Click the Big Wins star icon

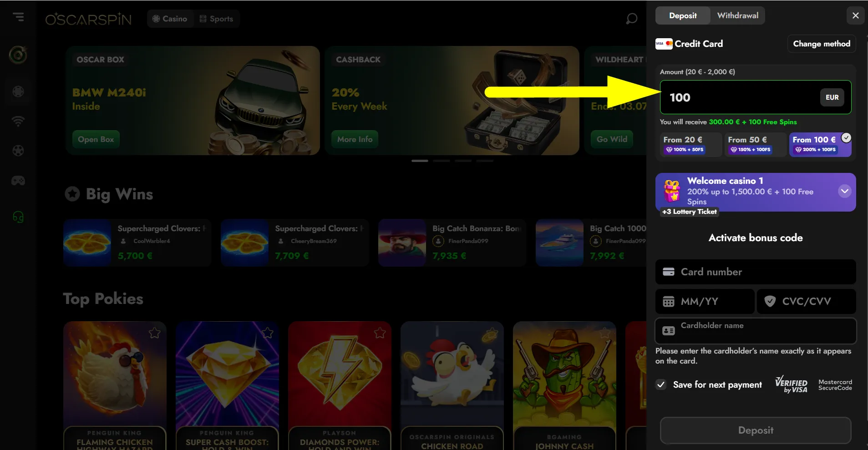click(x=72, y=194)
